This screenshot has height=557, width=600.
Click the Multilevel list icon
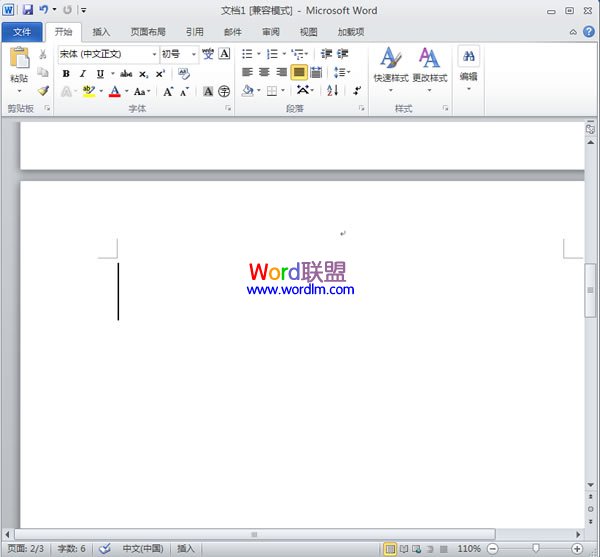click(x=297, y=54)
